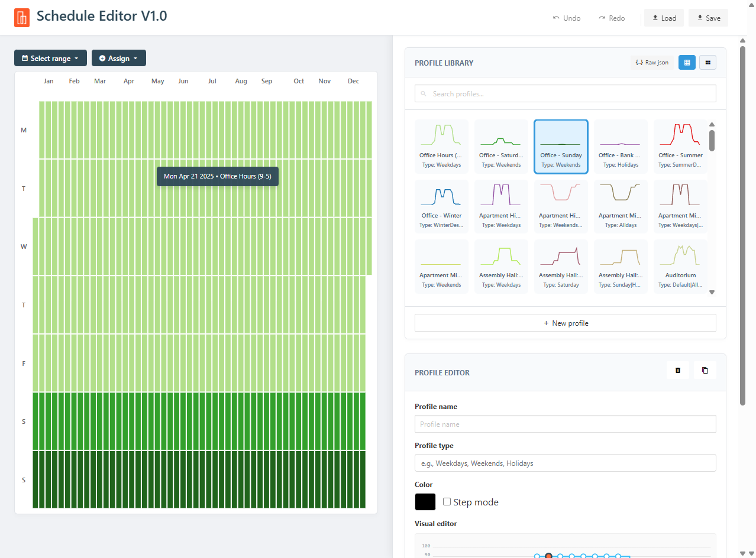Undo the last change

[566, 18]
